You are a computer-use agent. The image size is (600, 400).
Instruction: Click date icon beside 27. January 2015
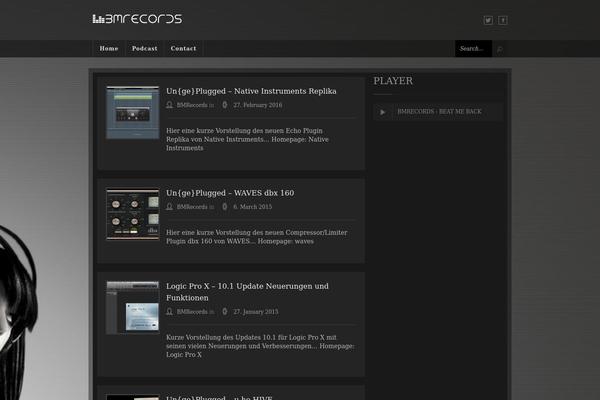point(225,312)
